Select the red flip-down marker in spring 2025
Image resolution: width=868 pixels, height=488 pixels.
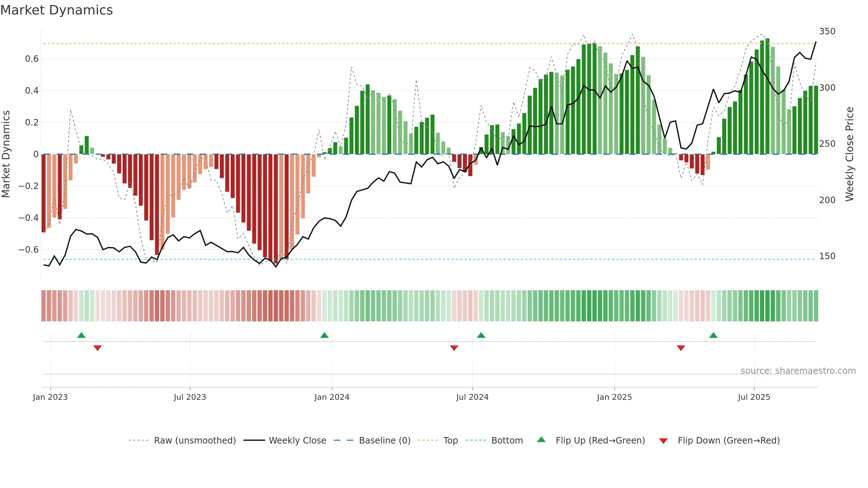(x=681, y=348)
